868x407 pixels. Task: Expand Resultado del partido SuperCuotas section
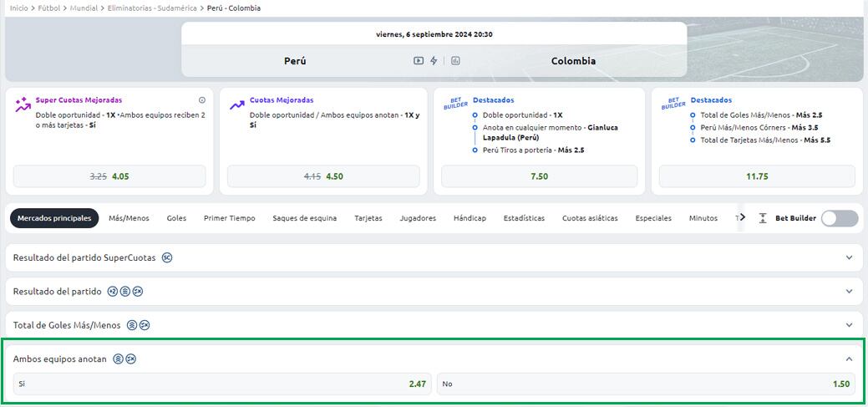(849, 257)
